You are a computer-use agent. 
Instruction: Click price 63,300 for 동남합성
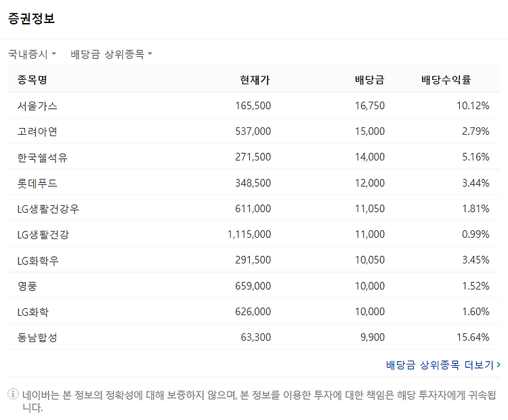[x=255, y=337]
